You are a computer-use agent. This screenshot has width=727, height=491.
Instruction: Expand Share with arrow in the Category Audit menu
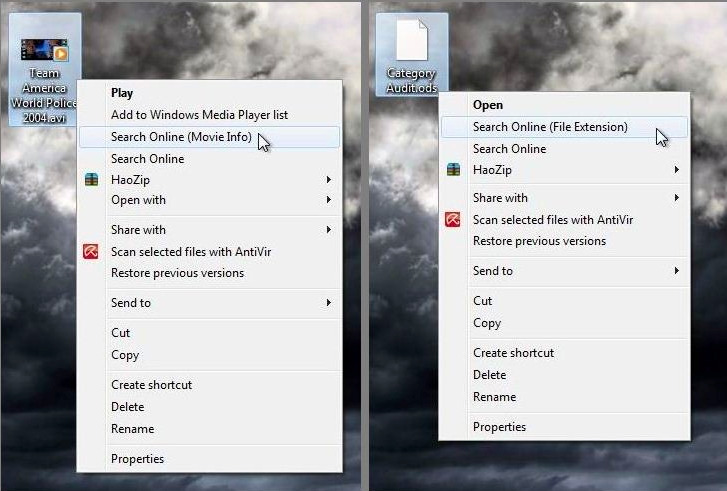coord(677,198)
